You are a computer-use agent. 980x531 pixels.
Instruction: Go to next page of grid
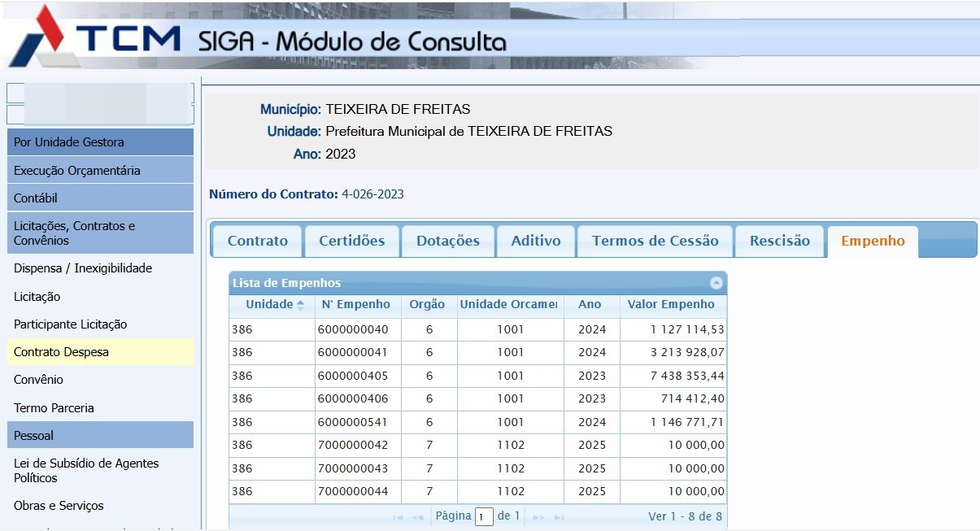click(x=538, y=517)
